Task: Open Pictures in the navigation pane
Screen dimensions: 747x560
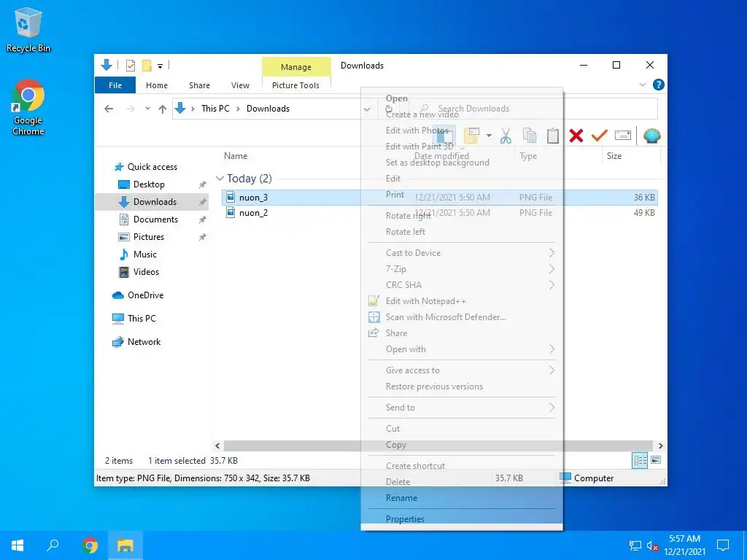Action: tap(141, 237)
